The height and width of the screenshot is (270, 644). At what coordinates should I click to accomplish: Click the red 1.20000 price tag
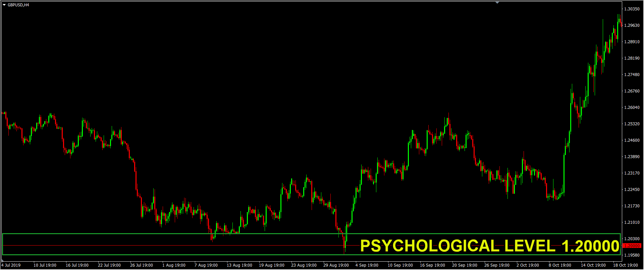click(x=632, y=246)
